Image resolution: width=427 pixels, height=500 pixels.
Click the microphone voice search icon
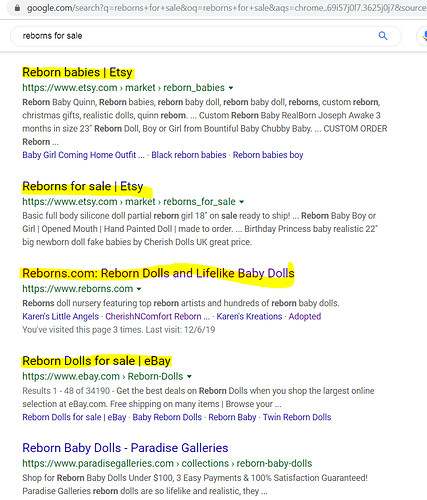click(x=425, y=36)
